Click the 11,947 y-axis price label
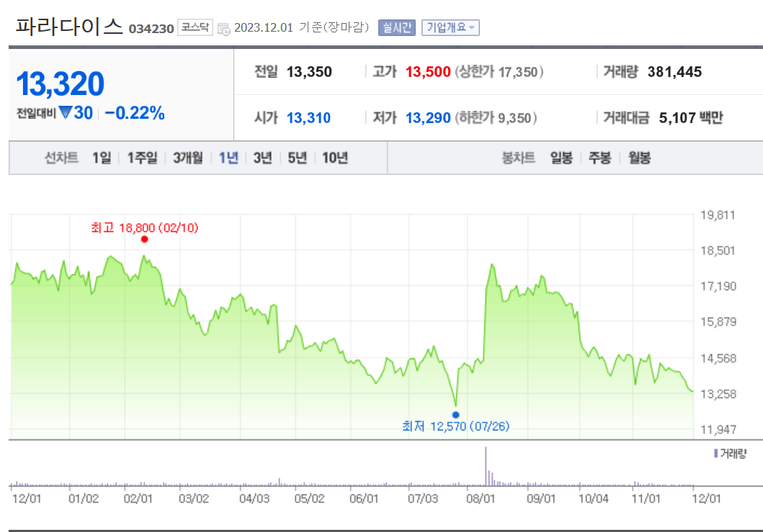The height and width of the screenshot is (532, 763). pyautogui.click(x=718, y=429)
